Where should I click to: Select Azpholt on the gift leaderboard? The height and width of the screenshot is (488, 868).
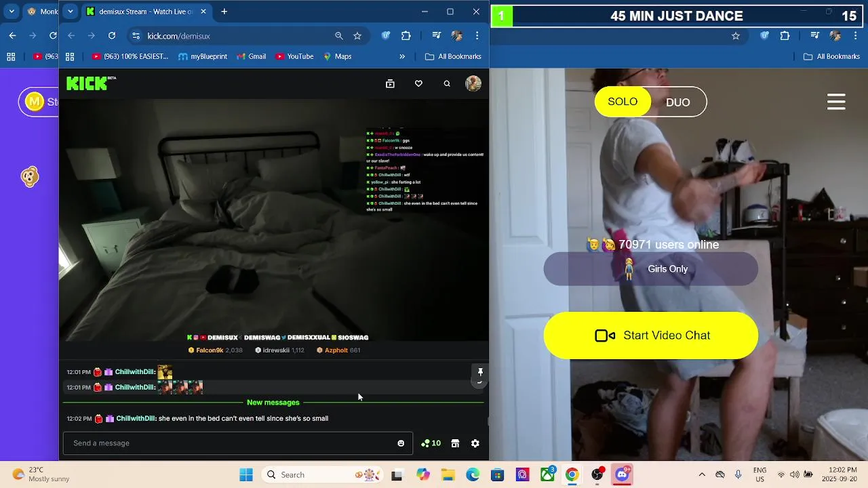coord(338,350)
